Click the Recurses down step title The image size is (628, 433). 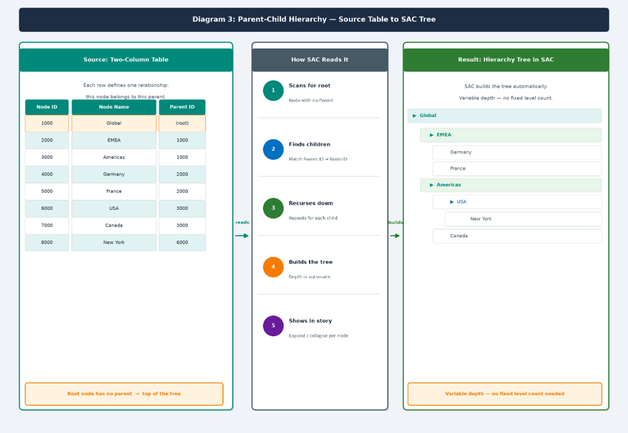point(311,203)
